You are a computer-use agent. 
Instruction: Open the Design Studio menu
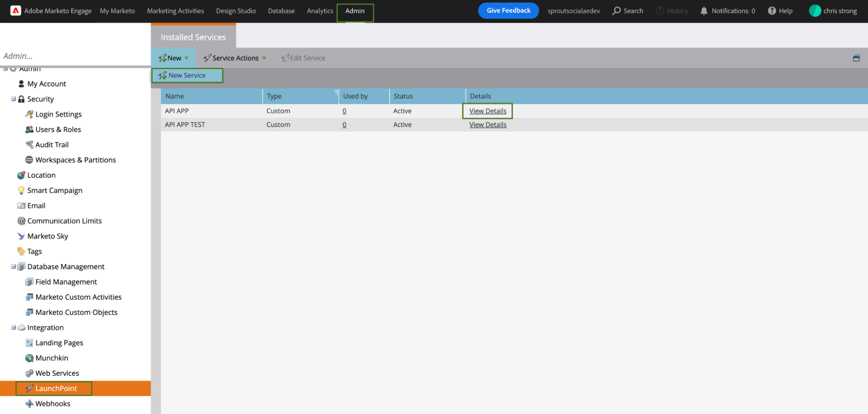coord(236,11)
